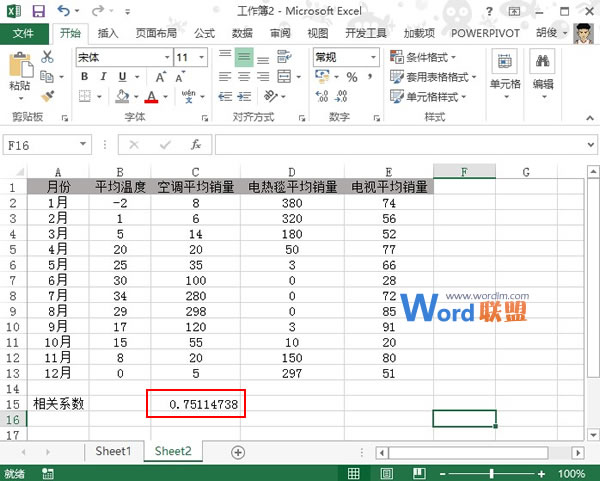
Task: Select row 15 header
Action: 13,404
